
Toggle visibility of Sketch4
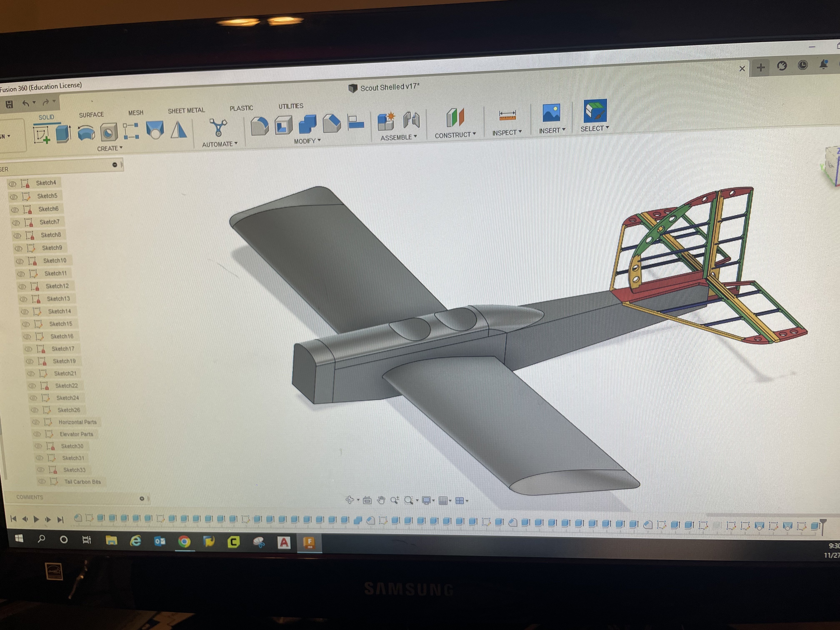point(12,184)
